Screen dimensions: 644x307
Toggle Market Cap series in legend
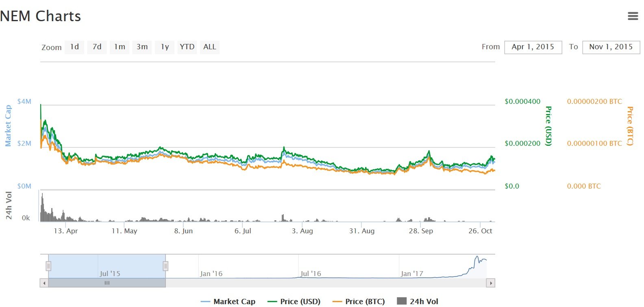[228, 301]
